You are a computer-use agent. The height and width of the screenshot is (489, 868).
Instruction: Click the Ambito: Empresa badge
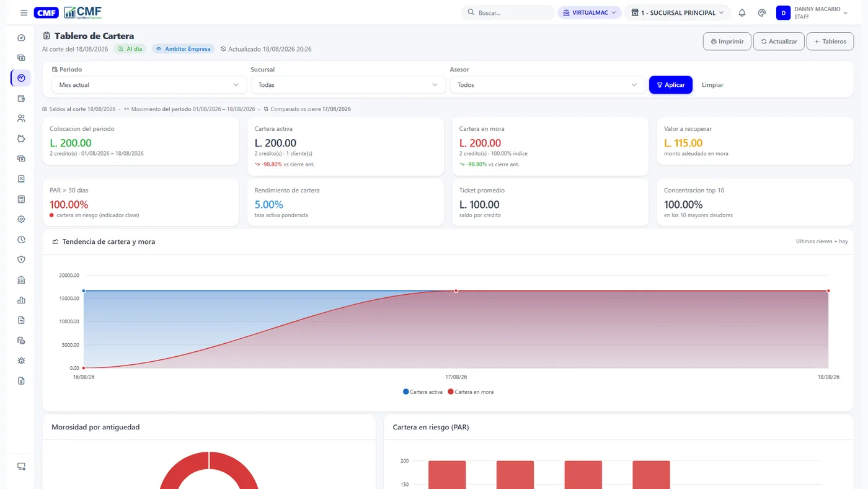point(183,49)
